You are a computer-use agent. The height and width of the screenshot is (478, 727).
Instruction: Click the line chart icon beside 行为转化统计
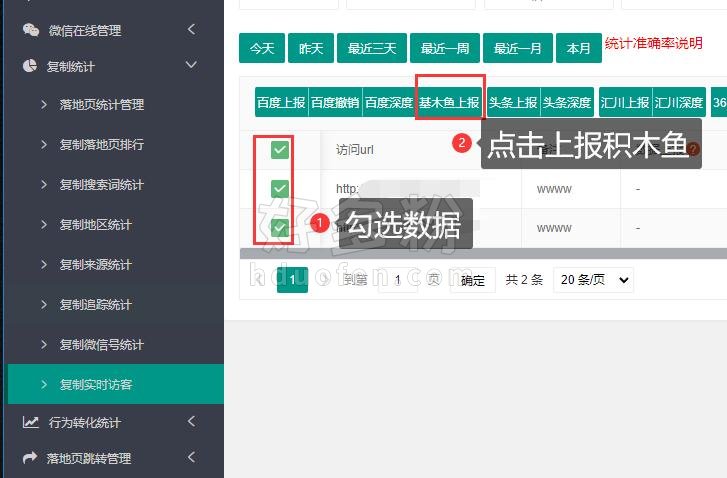[31, 422]
